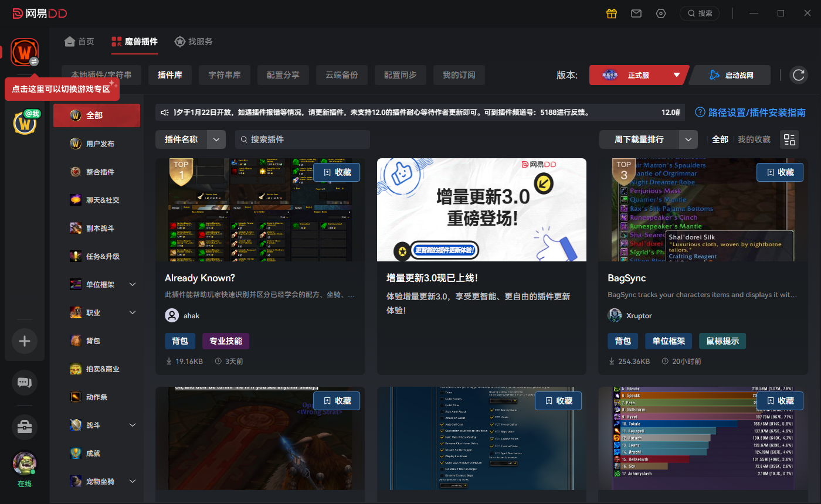Switch addon layout using grid view icon
Screen dimensions: 821x504
(789, 139)
